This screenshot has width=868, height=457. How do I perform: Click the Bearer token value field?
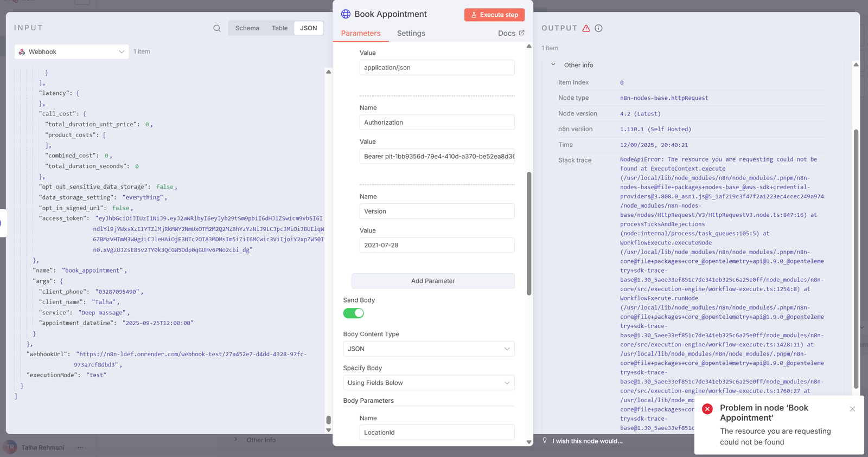point(437,156)
